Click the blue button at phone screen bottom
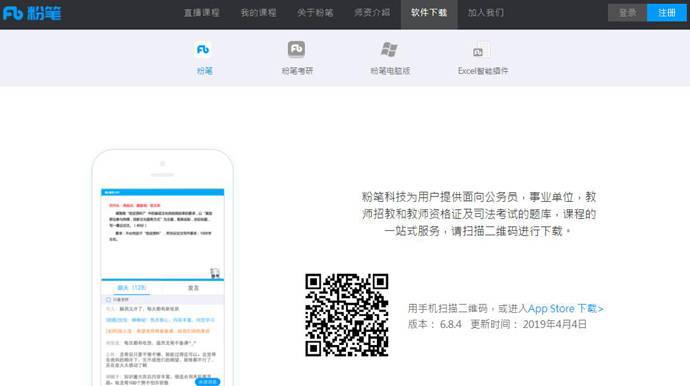This screenshot has height=386, width=690. (x=207, y=382)
